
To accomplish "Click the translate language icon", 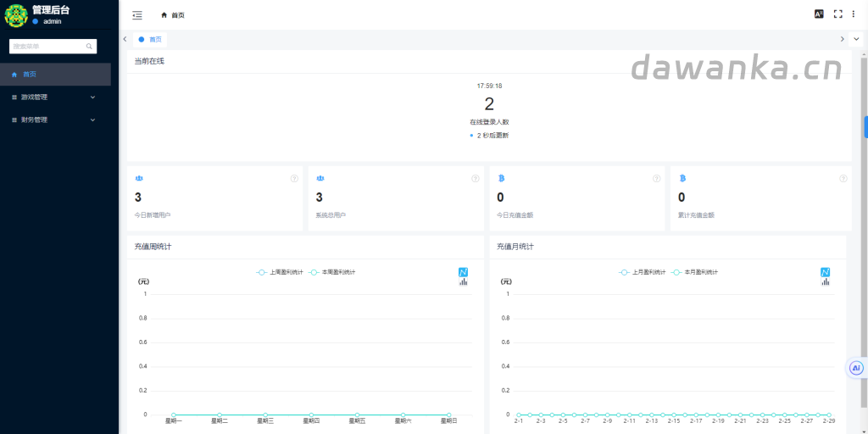I will tap(819, 14).
